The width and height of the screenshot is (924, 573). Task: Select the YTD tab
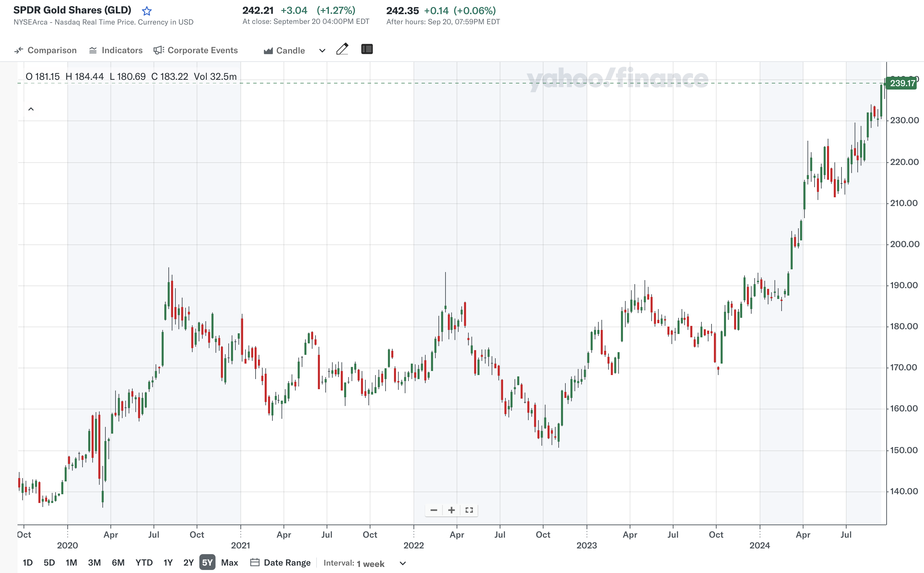click(x=144, y=562)
